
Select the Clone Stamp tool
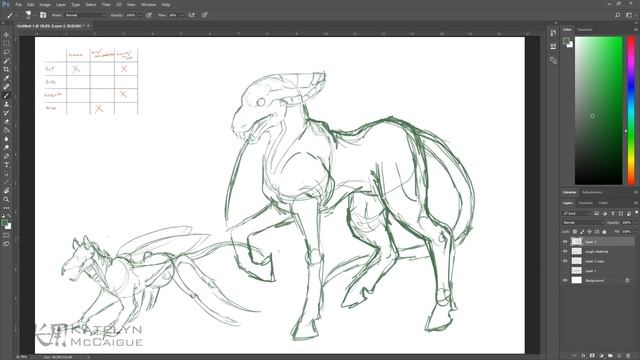click(6, 104)
